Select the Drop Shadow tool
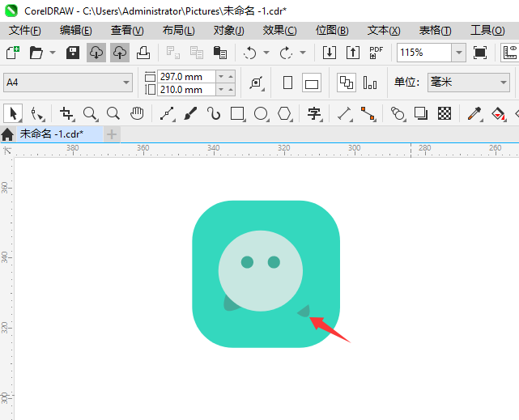 [x=421, y=114]
